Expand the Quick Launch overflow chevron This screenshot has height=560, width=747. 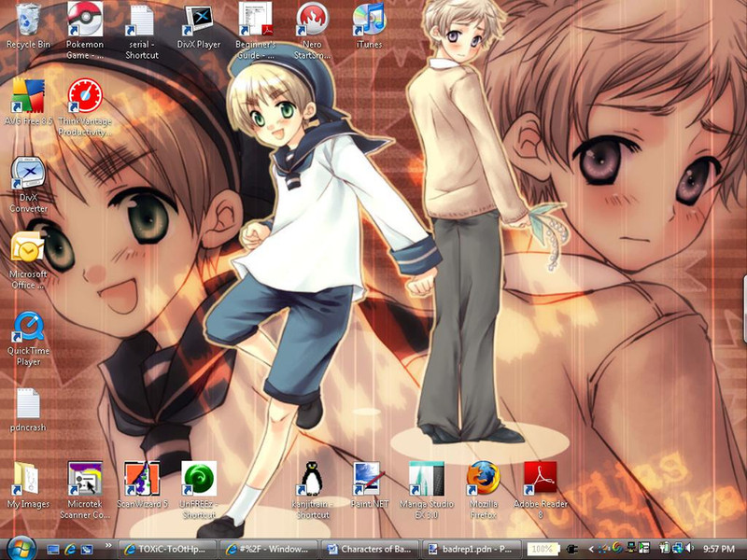[108, 546]
